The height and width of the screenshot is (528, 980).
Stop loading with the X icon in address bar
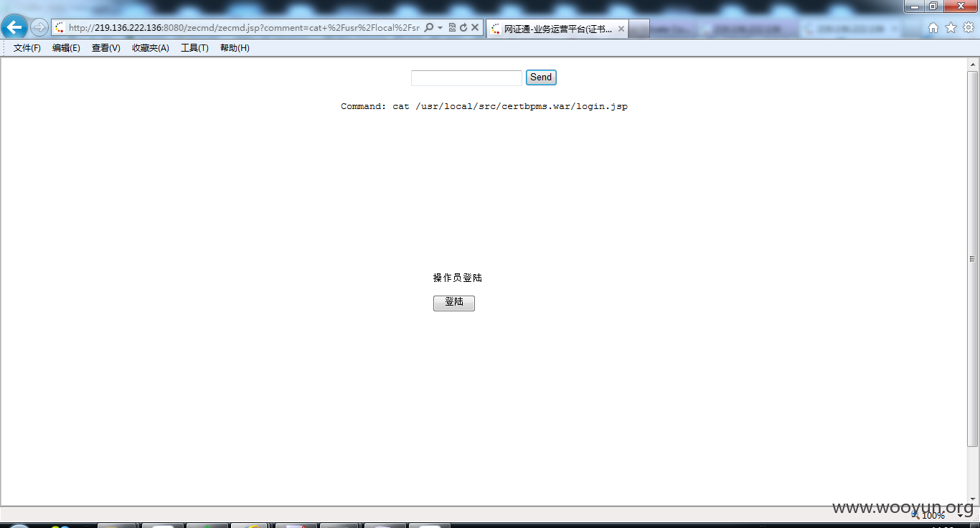[475, 28]
